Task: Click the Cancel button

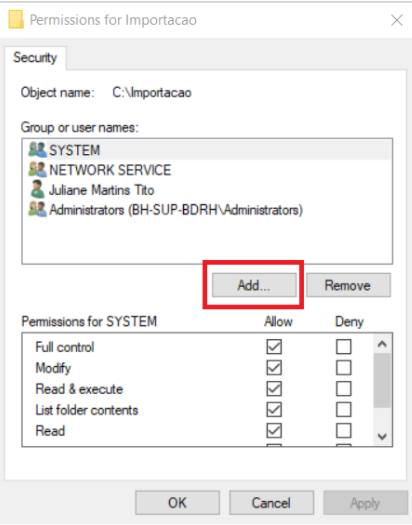Action: click(x=271, y=503)
